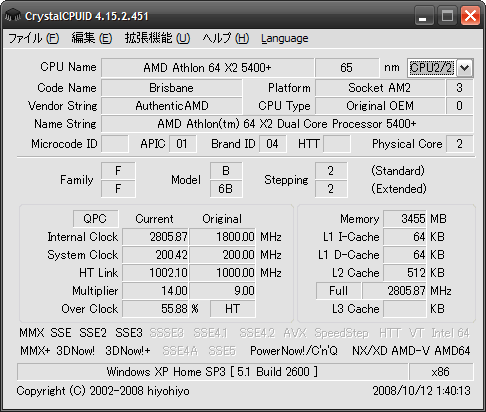The width and height of the screenshot is (486, 412).
Task: Click the x86 architecture field
Action: point(441,372)
